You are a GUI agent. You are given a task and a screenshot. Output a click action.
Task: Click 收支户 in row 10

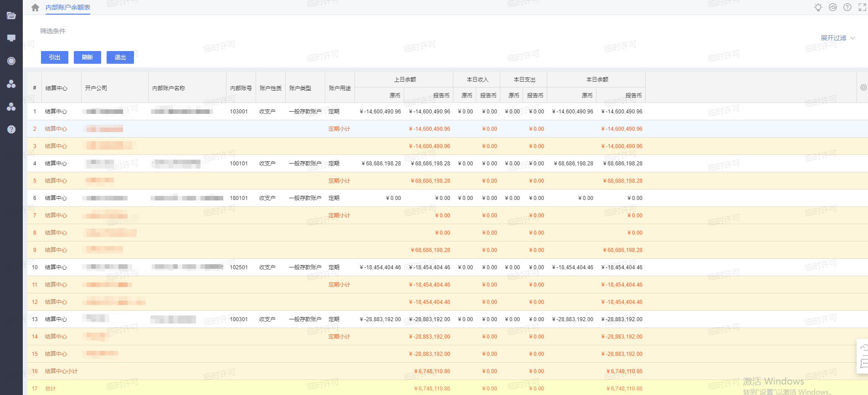pyautogui.click(x=267, y=267)
